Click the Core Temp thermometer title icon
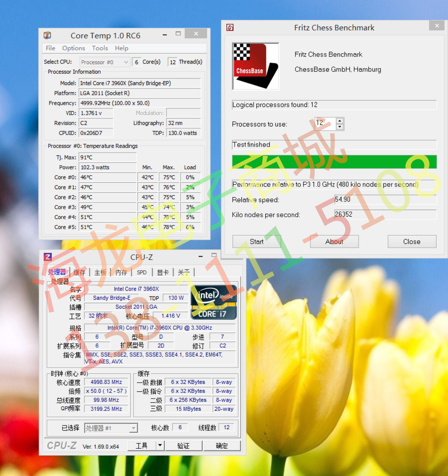The image size is (448, 476). pos(47,35)
